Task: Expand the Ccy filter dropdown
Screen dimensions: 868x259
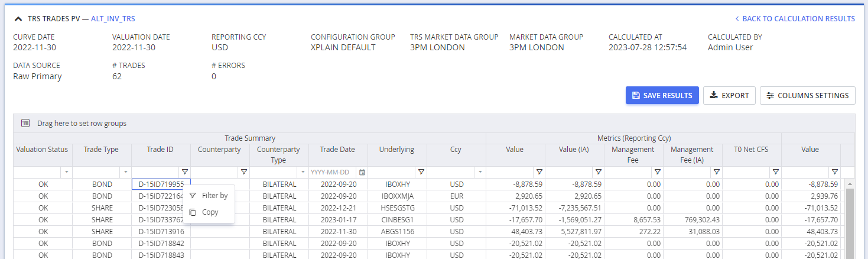Action: click(480, 172)
